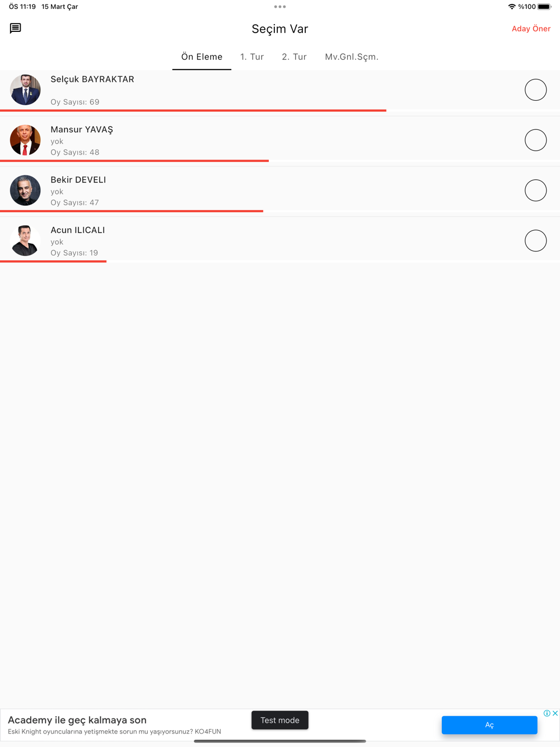Viewport: 560px width, 747px height.
Task: Close the ad banner with X
Action: point(555,713)
